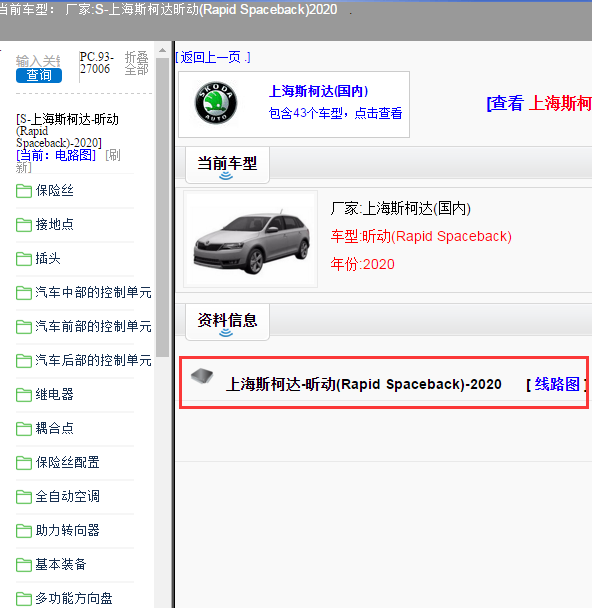Expand the 保险丝配置 tree item label
Image resolution: width=592 pixels, height=608 pixels.
67,463
